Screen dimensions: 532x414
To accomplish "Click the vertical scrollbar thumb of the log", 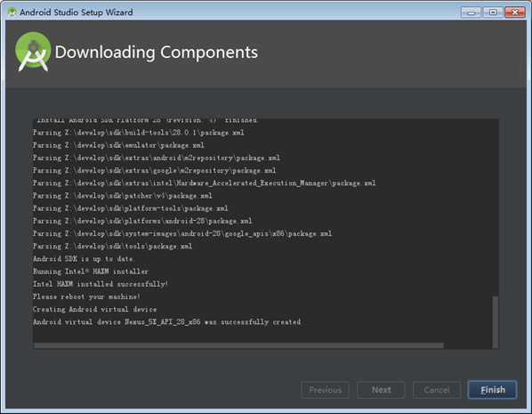I will coord(496,321).
